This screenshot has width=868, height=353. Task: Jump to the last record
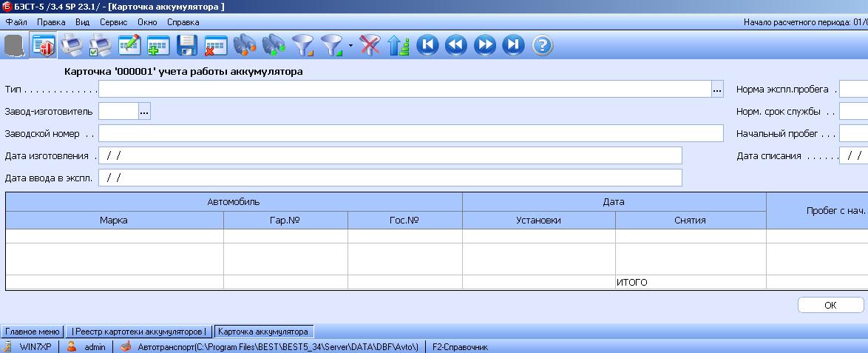[513, 46]
